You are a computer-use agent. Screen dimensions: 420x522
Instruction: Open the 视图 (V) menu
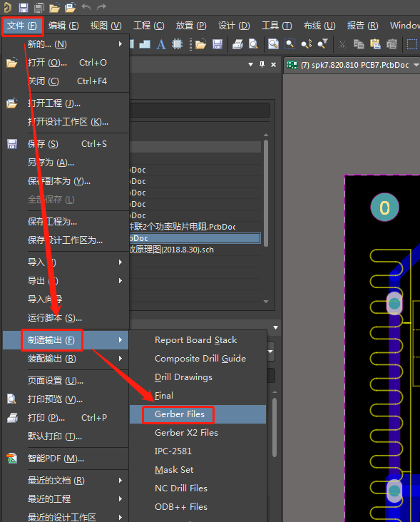pyautogui.click(x=106, y=26)
